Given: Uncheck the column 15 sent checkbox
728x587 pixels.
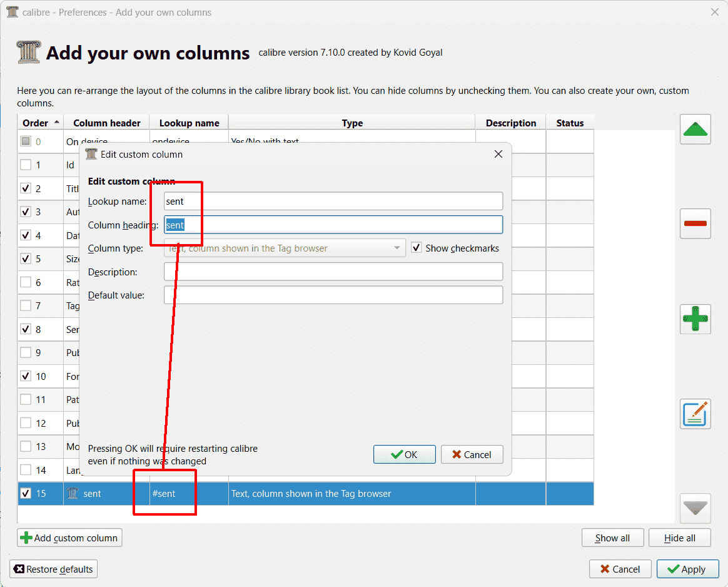Looking at the screenshot, I should 26,493.
